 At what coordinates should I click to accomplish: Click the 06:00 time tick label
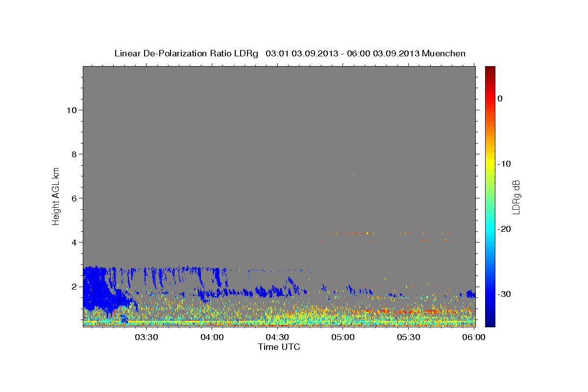click(473, 337)
